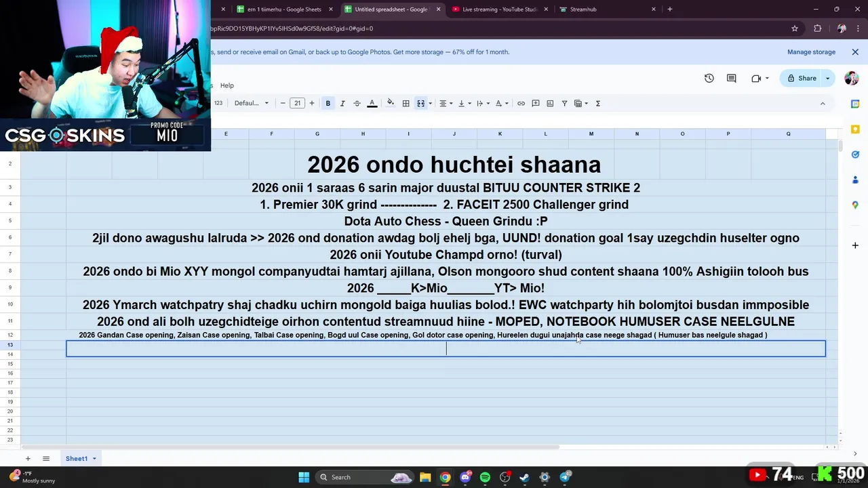Open font family dropdown Default
This screenshot has width=868, height=488.
(x=252, y=103)
